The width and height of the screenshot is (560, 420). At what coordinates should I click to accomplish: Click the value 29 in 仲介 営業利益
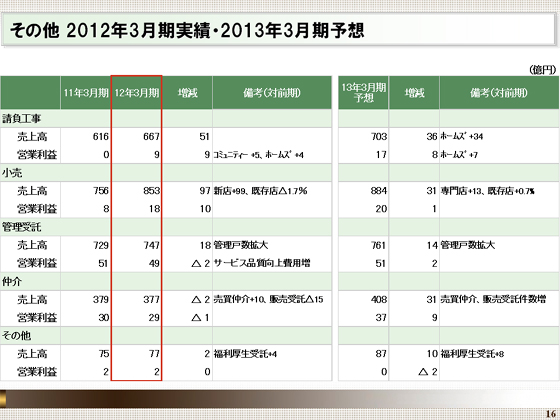(154, 318)
